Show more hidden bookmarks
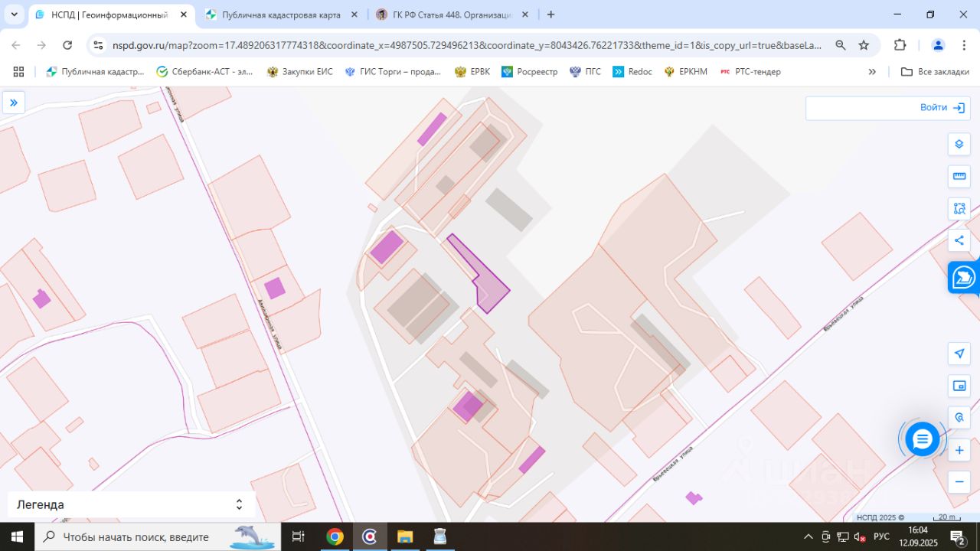This screenshot has width=980, height=551. (x=872, y=71)
